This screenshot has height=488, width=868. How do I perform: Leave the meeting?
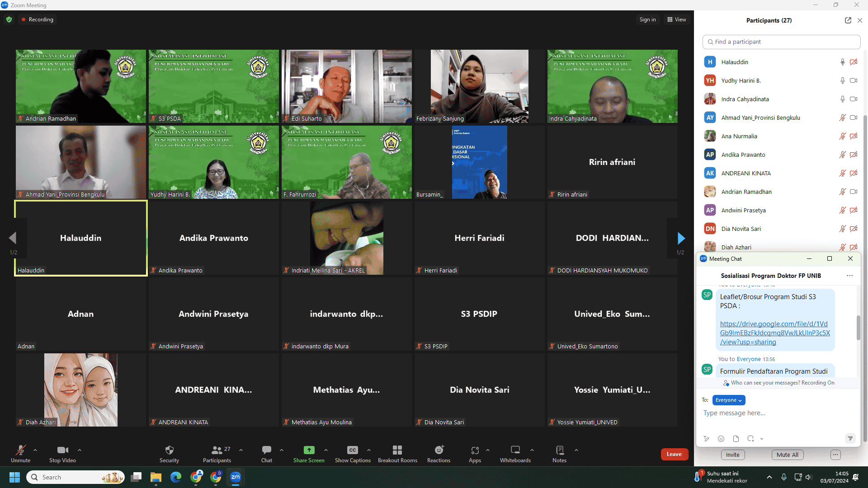pyautogui.click(x=674, y=454)
